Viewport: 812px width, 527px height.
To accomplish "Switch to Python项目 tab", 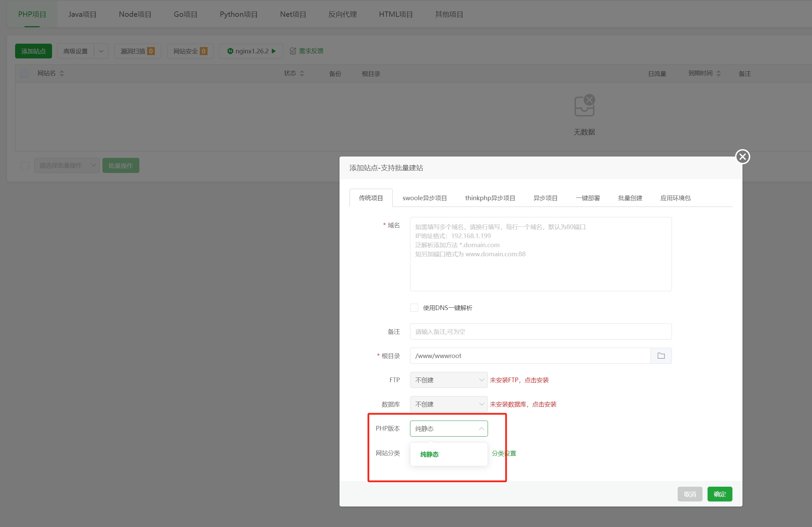I will coord(238,14).
